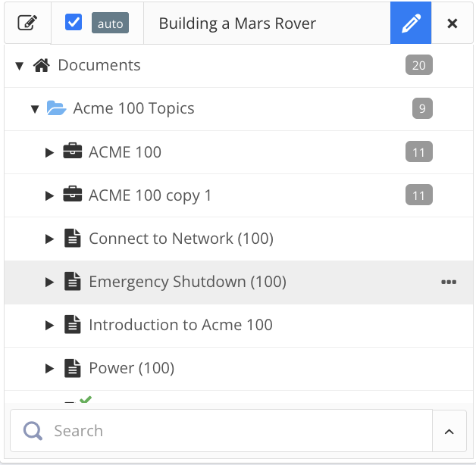Click the briefcase icon for ACME 100 copy 1

coord(72,195)
